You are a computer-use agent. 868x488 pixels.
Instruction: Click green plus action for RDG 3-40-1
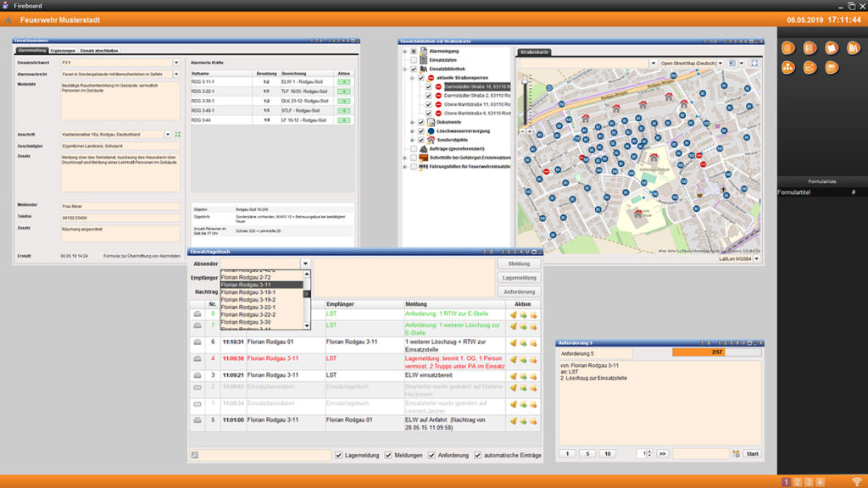tap(344, 111)
